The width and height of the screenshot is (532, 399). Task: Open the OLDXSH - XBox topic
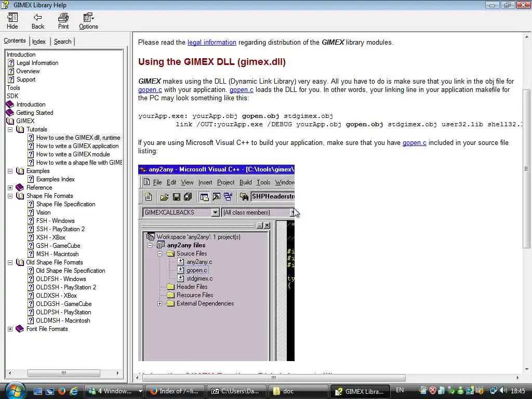(x=56, y=296)
